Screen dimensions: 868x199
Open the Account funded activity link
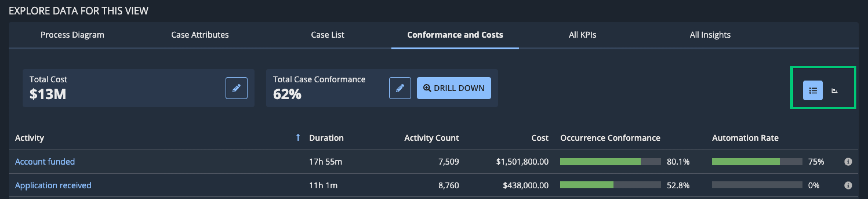tap(45, 162)
